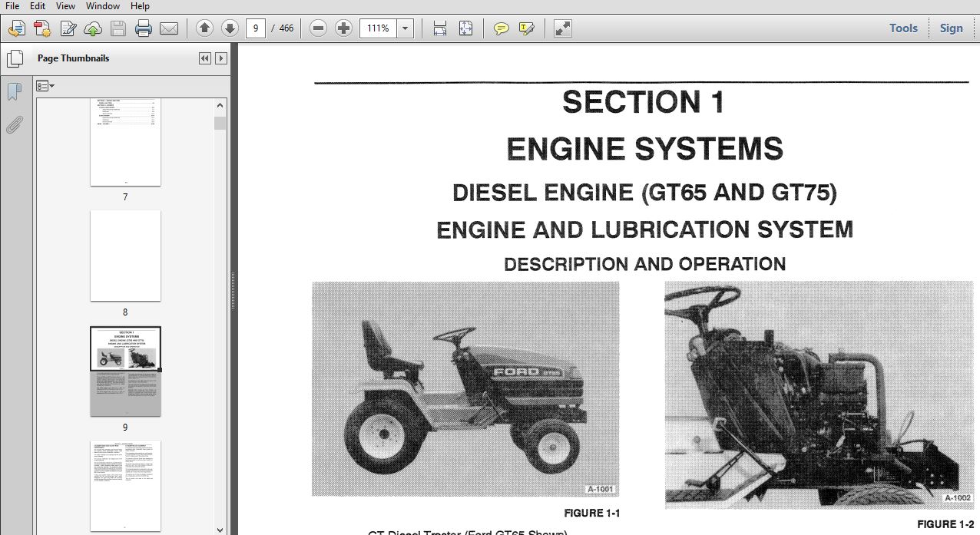Click the cloud upload icon
The image size is (980, 535).
click(x=93, y=29)
